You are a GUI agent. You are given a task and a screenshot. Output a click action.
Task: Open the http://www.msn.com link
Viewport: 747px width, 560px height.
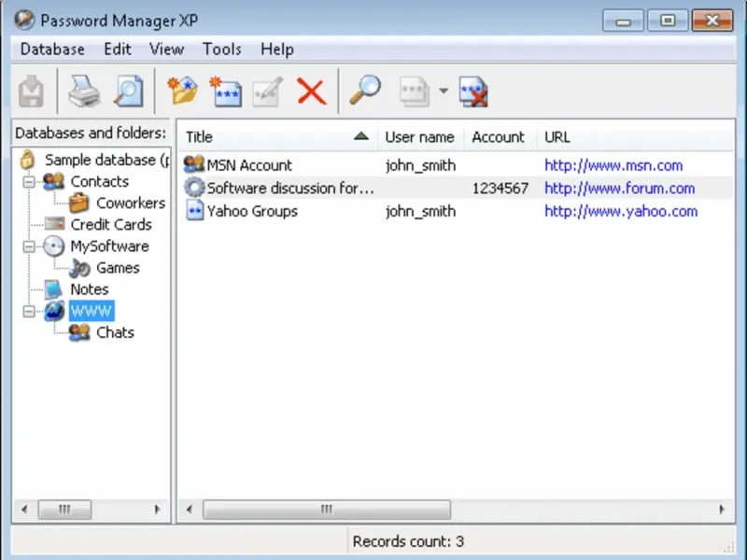pos(613,165)
